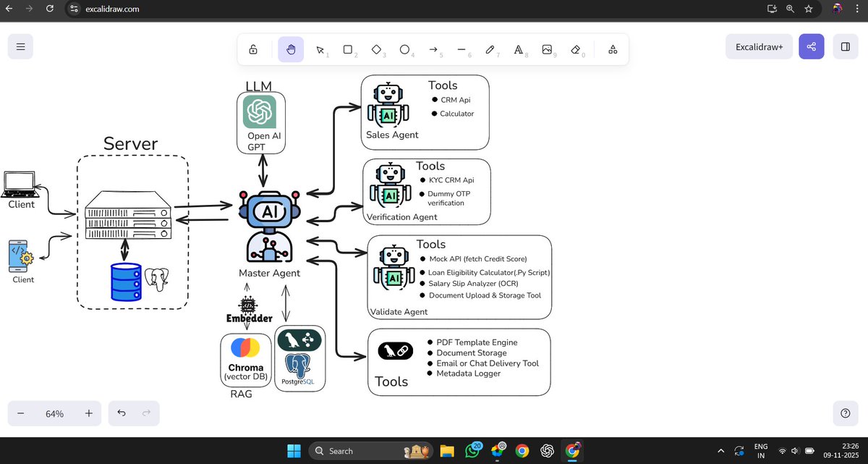Pick the Ellipse tool
Viewport: 868px width, 464px height.
point(404,48)
